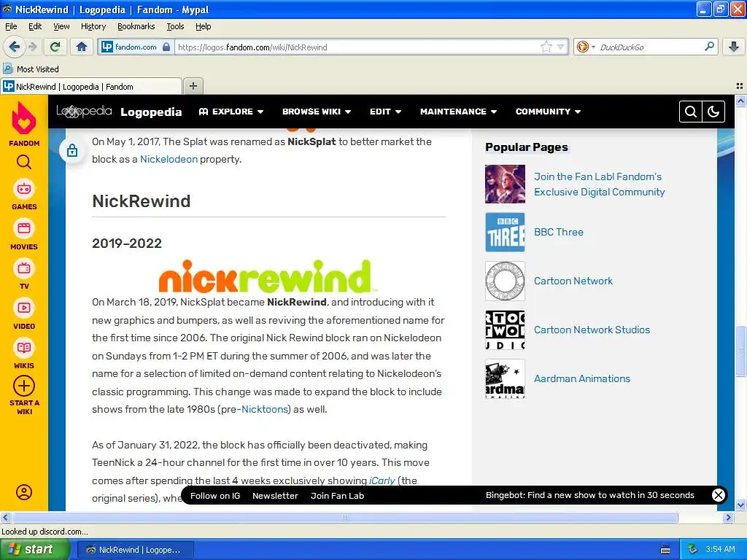The width and height of the screenshot is (747, 560).
Task: Open the iCarly link
Action: (382, 481)
